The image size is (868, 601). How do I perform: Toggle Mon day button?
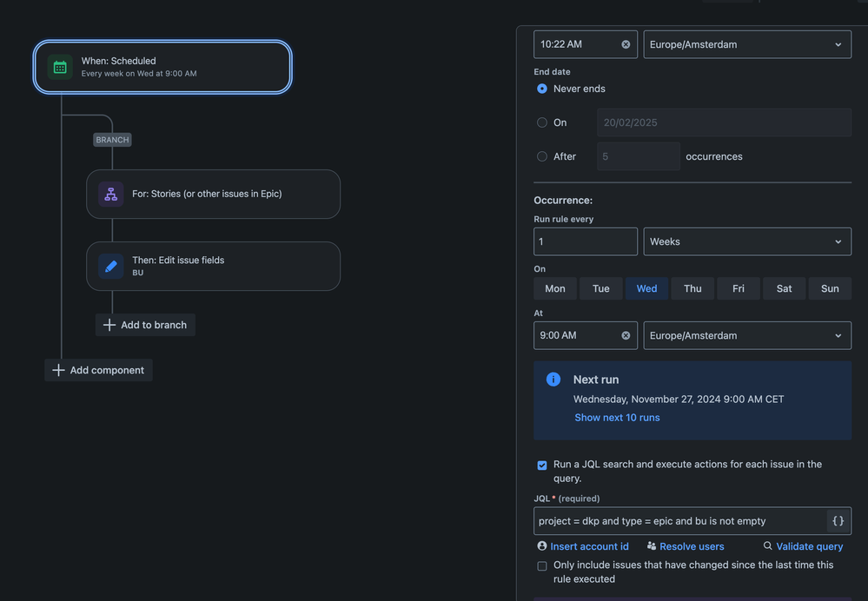(x=554, y=288)
